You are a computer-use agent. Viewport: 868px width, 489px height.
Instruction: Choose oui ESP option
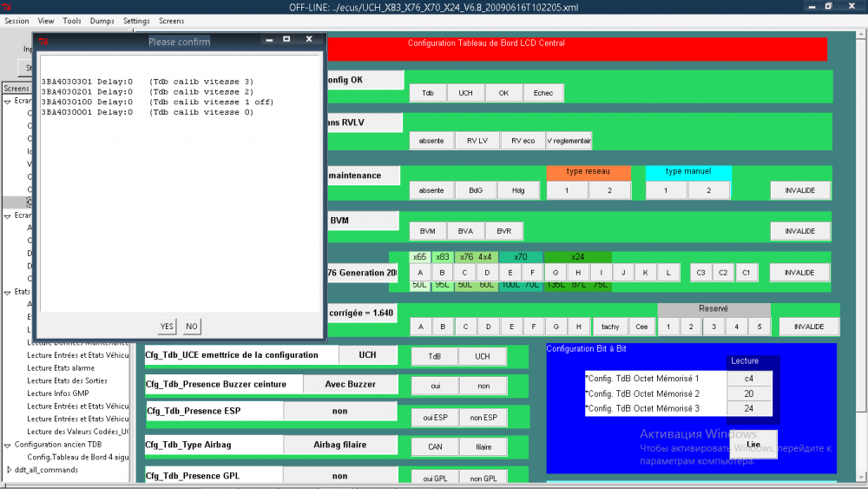point(435,418)
